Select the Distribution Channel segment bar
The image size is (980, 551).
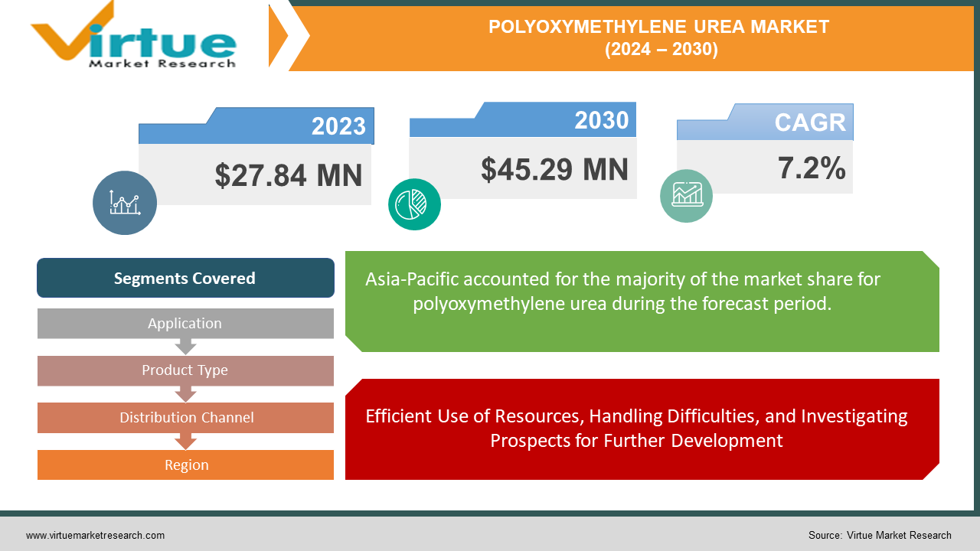pos(185,418)
